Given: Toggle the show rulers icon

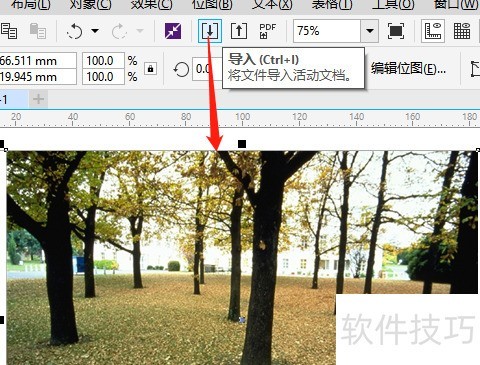Looking at the screenshot, I should (433, 31).
